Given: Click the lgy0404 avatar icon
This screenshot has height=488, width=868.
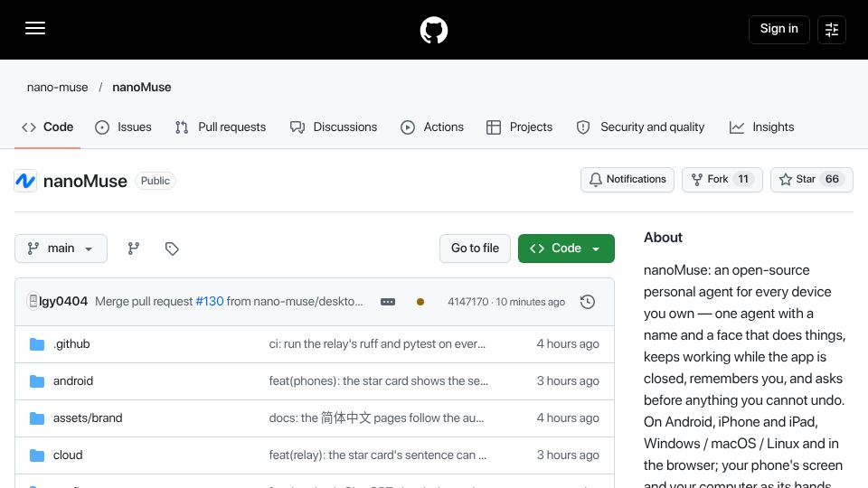Looking at the screenshot, I should pos(33,301).
